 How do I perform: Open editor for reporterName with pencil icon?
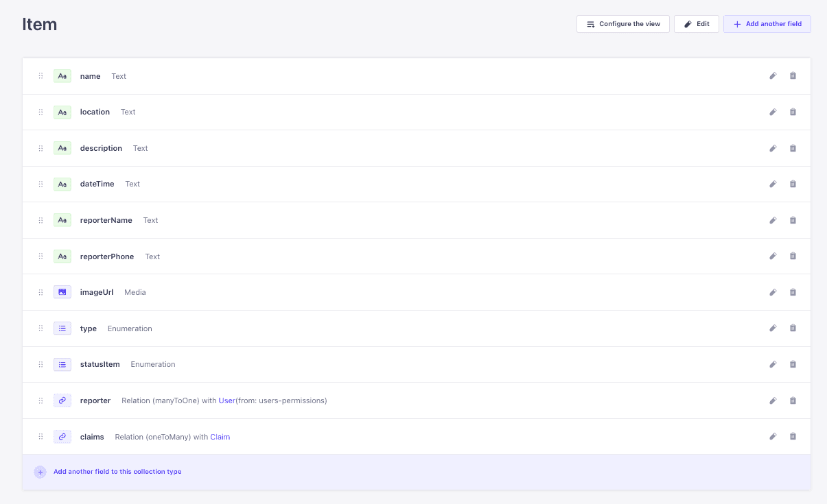point(773,220)
